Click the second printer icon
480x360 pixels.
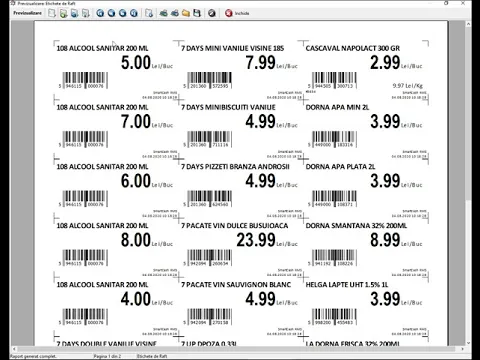point(175,13)
